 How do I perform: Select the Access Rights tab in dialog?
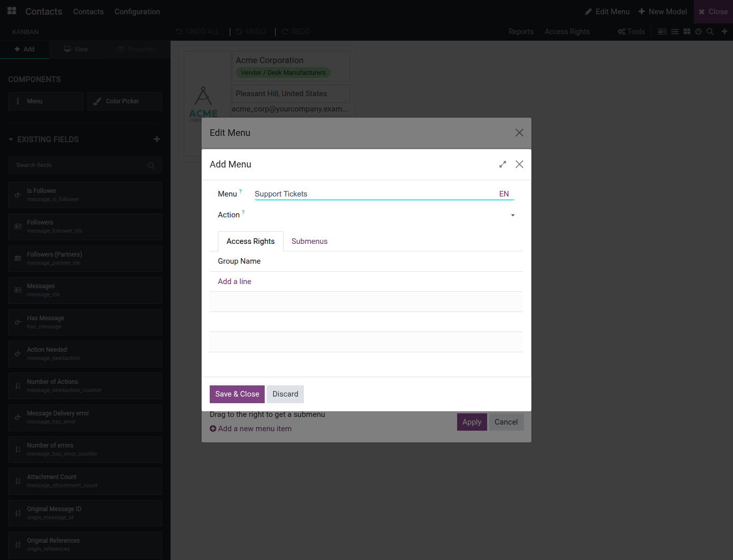[250, 241]
